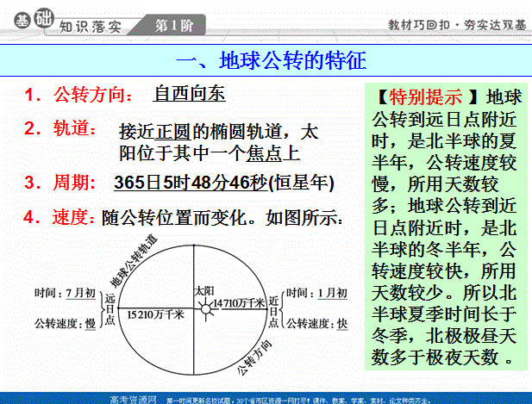This screenshot has width=532, height=404.
Task: Click the 近日点 label in the diagram
Action: (x=273, y=308)
